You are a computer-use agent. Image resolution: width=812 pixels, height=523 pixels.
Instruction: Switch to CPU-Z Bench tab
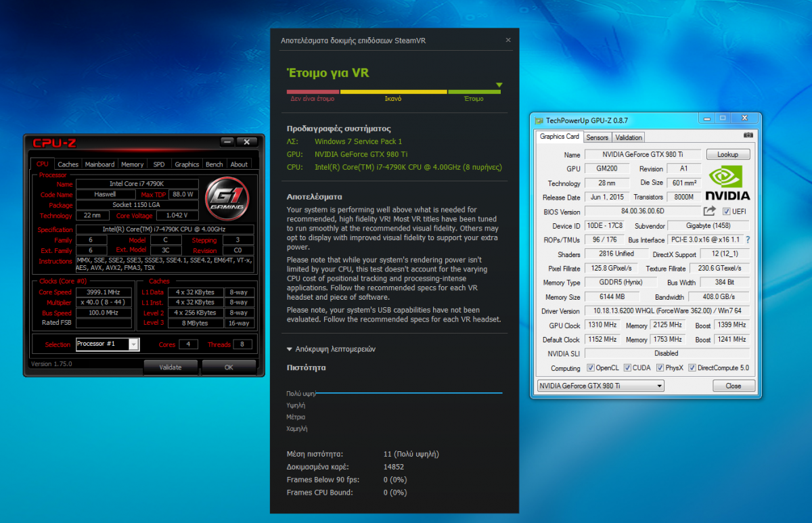pyautogui.click(x=214, y=164)
